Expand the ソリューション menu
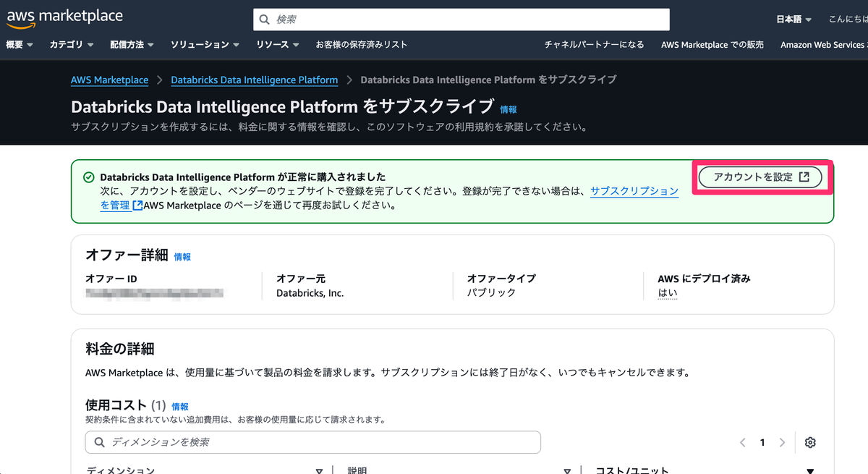Image resolution: width=868 pixels, height=474 pixels. pyautogui.click(x=205, y=45)
